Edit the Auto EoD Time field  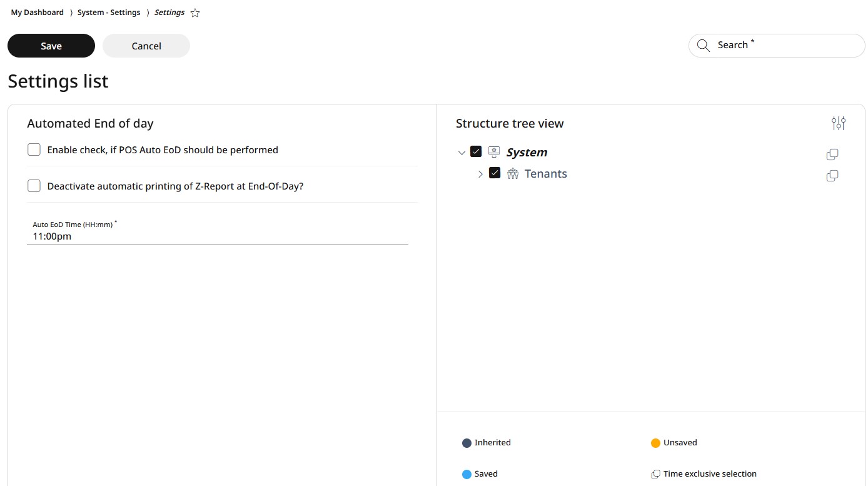coord(218,232)
